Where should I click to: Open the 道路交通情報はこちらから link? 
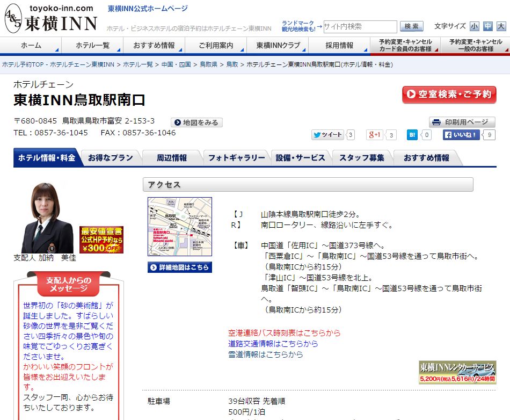(273, 344)
